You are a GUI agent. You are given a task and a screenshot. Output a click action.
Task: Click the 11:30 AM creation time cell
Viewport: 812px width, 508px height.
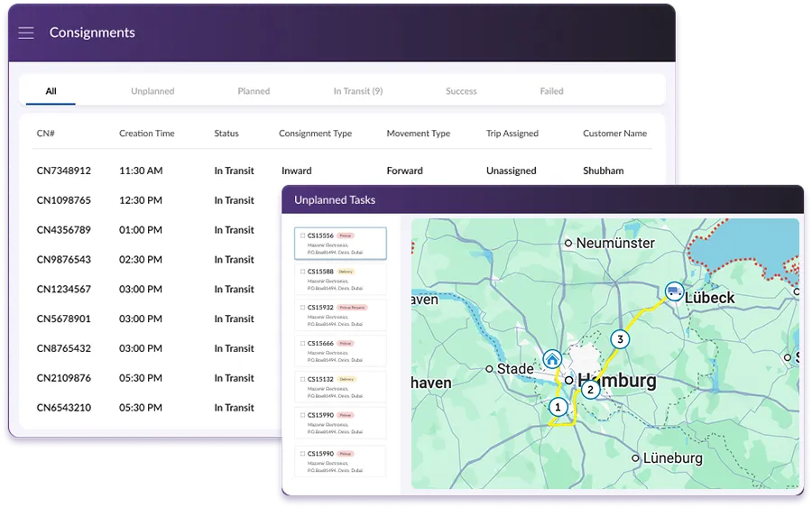click(x=141, y=171)
